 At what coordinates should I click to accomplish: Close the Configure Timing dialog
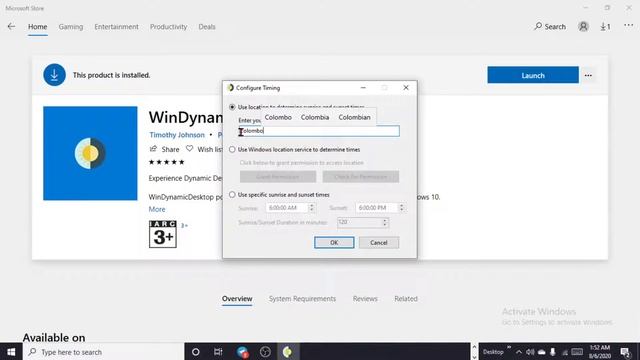(406, 88)
